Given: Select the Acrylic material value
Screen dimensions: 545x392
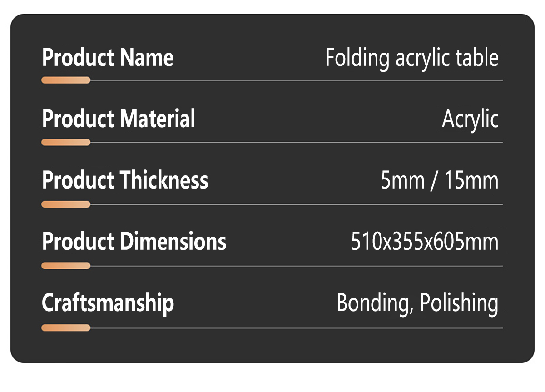Looking at the screenshot, I should click(471, 120).
